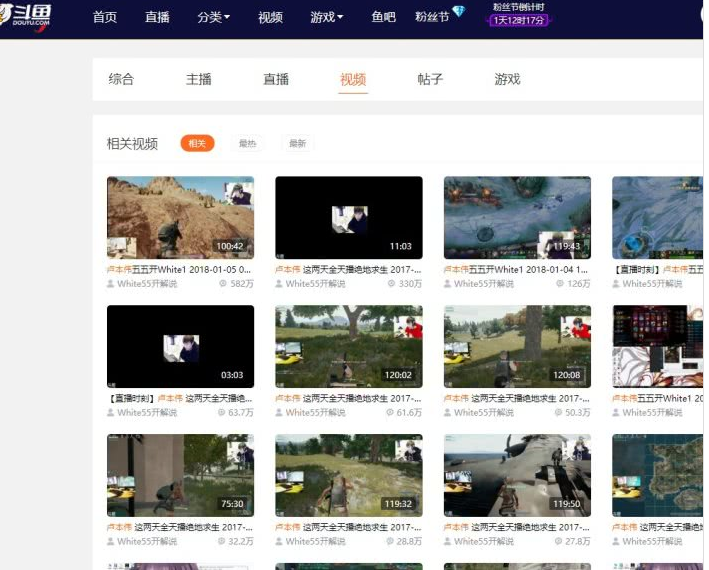Click the view-count icon beside 28.8万
The width and height of the screenshot is (709, 570).
click(x=390, y=542)
